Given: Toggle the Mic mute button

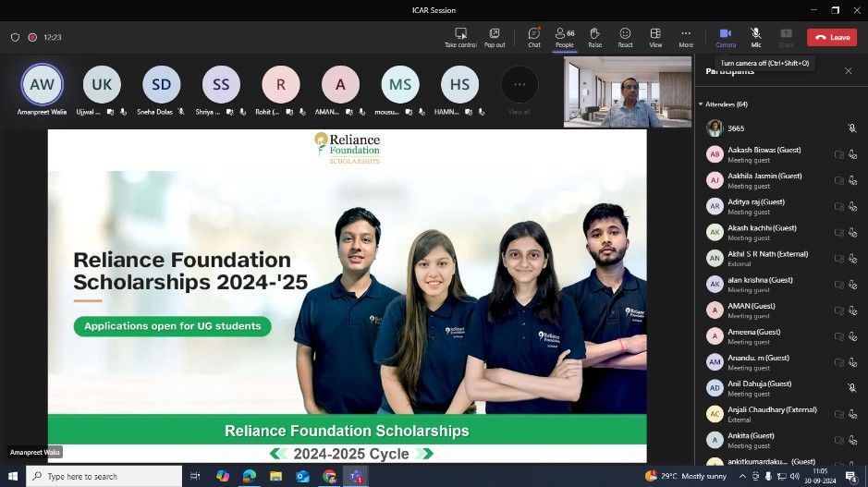Looking at the screenshot, I should click(x=755, y=38).
